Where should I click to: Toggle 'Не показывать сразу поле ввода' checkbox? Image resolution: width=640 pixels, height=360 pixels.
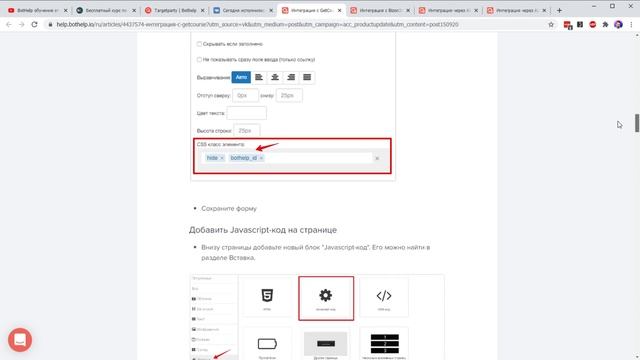[199, 60]
